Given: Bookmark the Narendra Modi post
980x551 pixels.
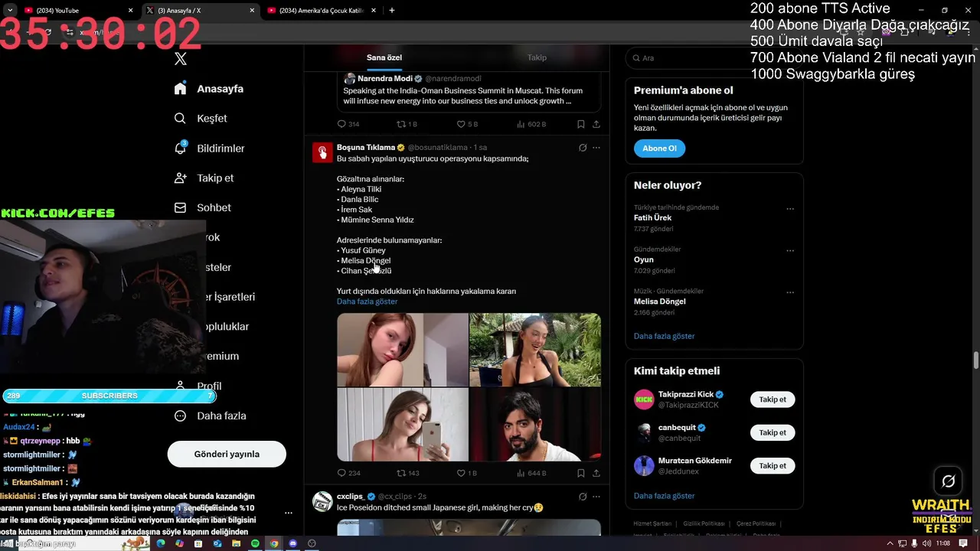Looking at the screenshot, I should coord(580,124).
